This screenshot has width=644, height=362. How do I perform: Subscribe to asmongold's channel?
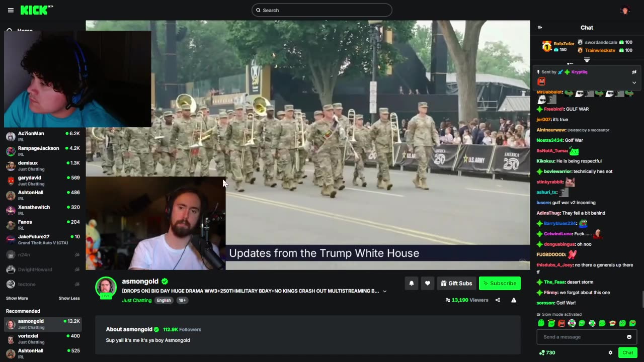click(500, 284)
